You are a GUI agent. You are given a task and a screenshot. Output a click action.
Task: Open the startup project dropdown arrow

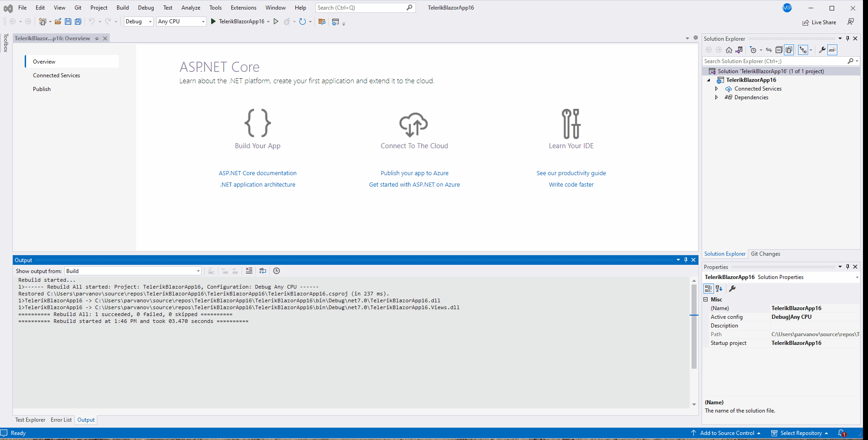[268, 21]
